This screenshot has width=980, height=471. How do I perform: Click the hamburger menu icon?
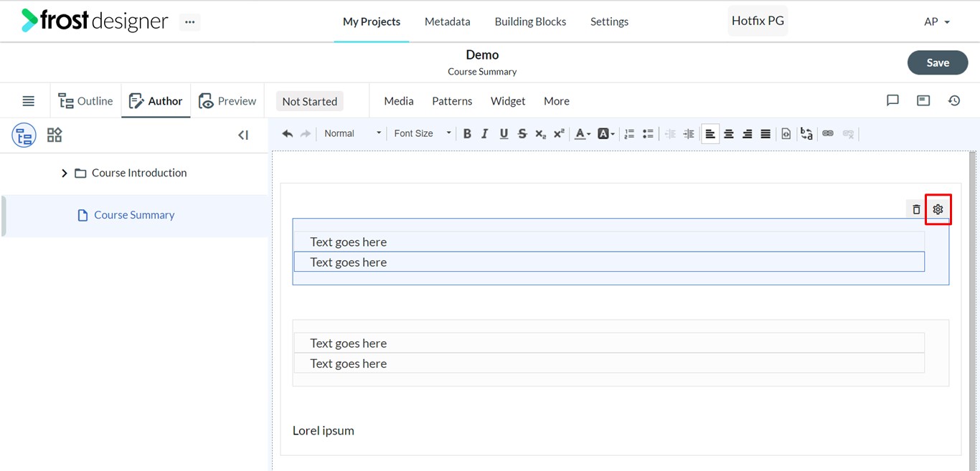[x=29, y=101]
